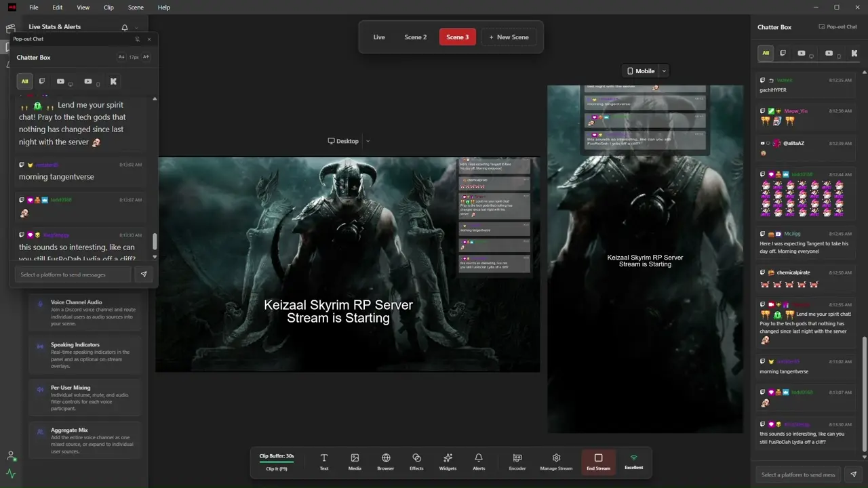Image resolution: width=868 pixels, height=488 pixels.
Task: Open the Encoder settings
Action: (x=517, y=462)
